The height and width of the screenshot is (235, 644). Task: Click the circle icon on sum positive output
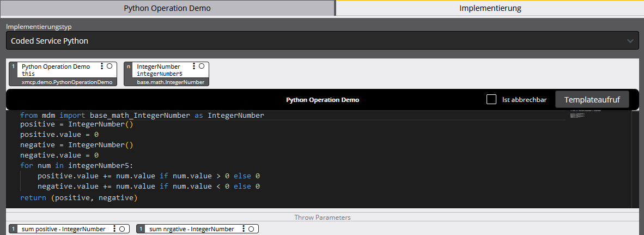(x=122, y=229)
